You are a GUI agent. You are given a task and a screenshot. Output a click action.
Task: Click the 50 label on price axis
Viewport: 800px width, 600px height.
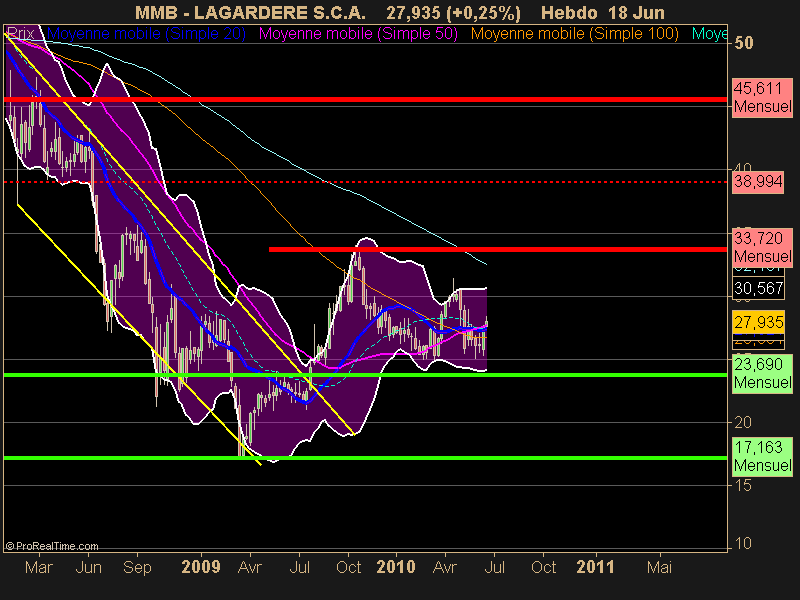click(744, 43)
